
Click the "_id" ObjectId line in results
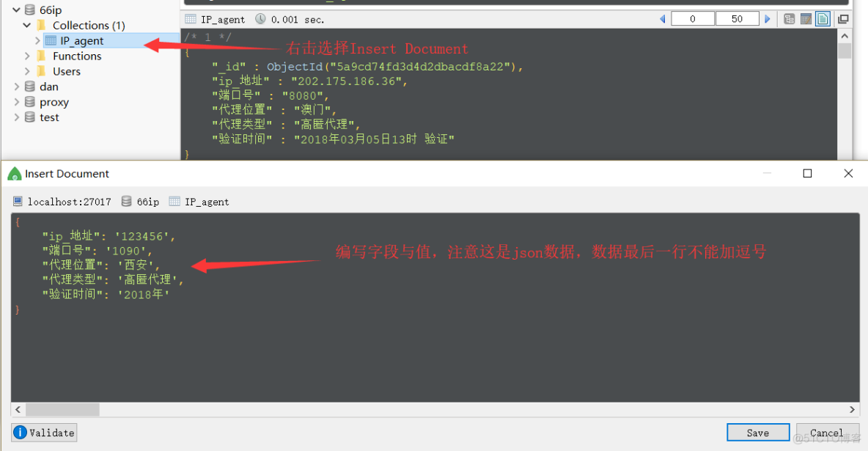367,67
